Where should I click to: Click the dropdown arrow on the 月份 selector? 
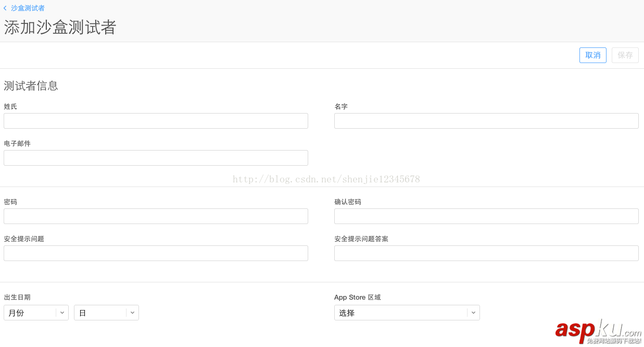point(62,312)
